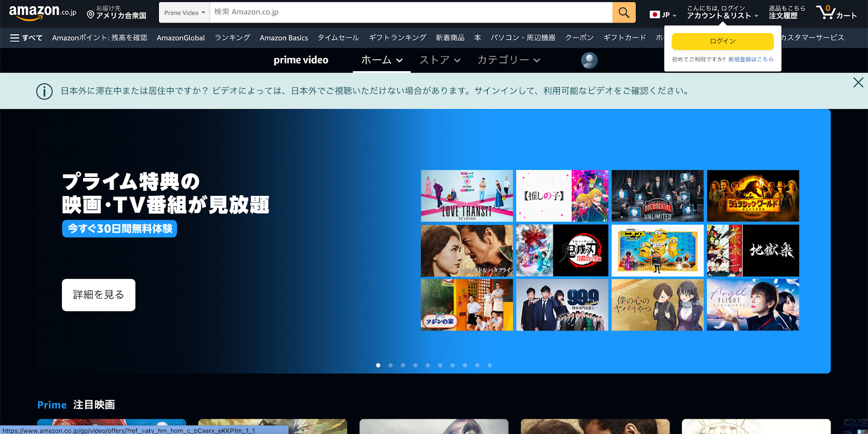Select the 鬼滅の刃 thumbnail
This screenshot has height=434, width=868.
click(x=562, y=251)
